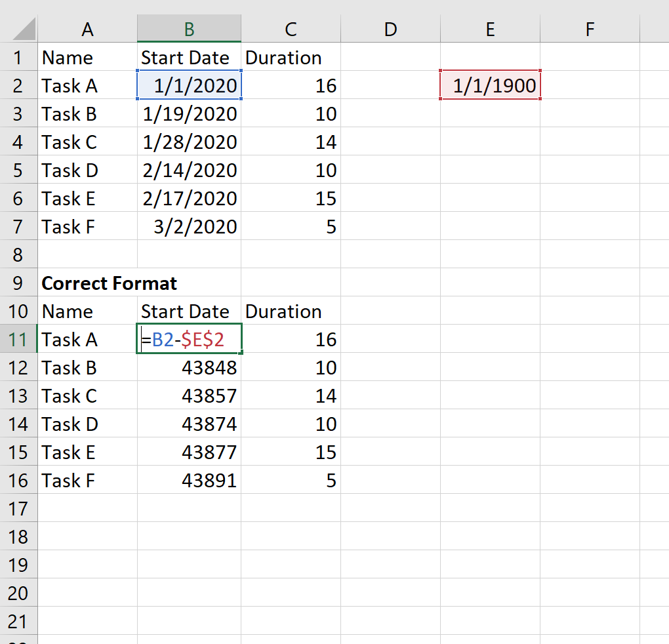The image size is (669, 644).
Task: Click cell showing 43891
Action: 189,480
